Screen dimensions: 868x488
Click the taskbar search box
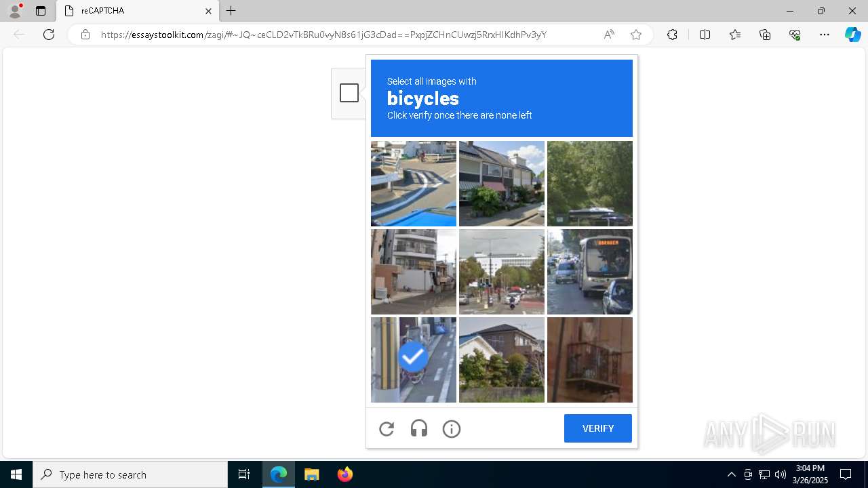tap(130, 474)
